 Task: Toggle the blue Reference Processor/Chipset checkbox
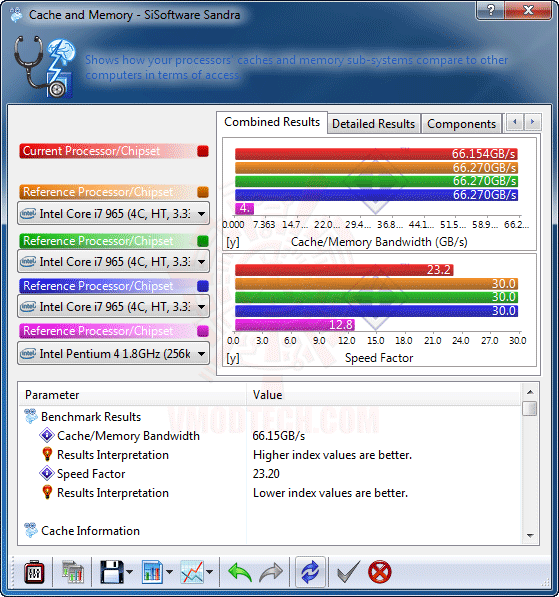pos(203,286)
